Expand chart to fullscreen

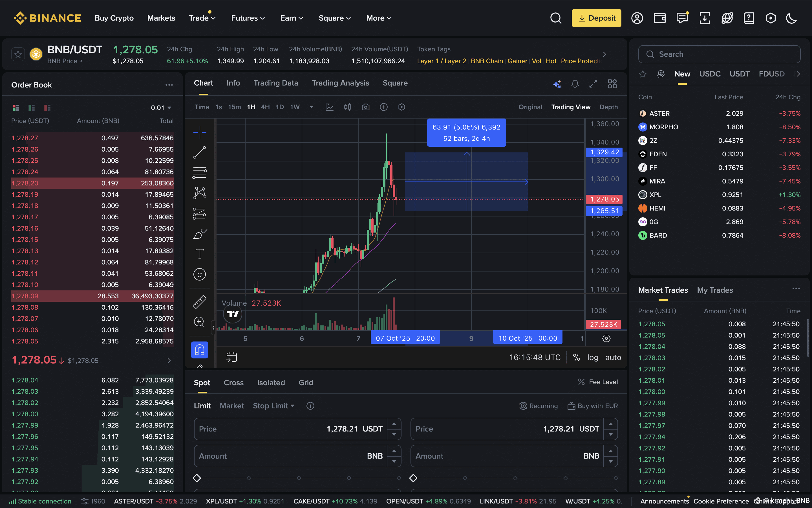pos(593,84)
